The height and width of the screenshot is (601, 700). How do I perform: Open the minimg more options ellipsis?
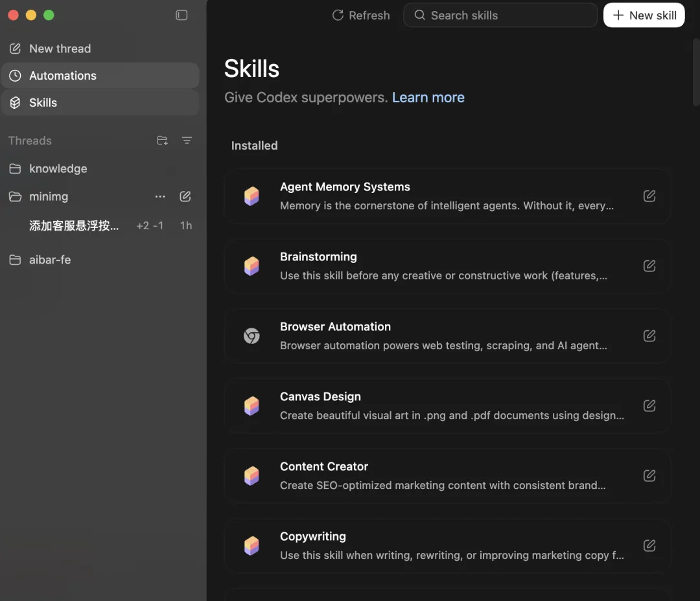[160, 196]
